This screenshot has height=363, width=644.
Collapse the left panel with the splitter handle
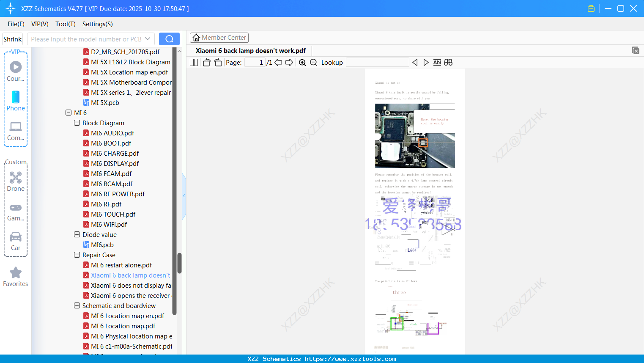[x=184, y=196]
